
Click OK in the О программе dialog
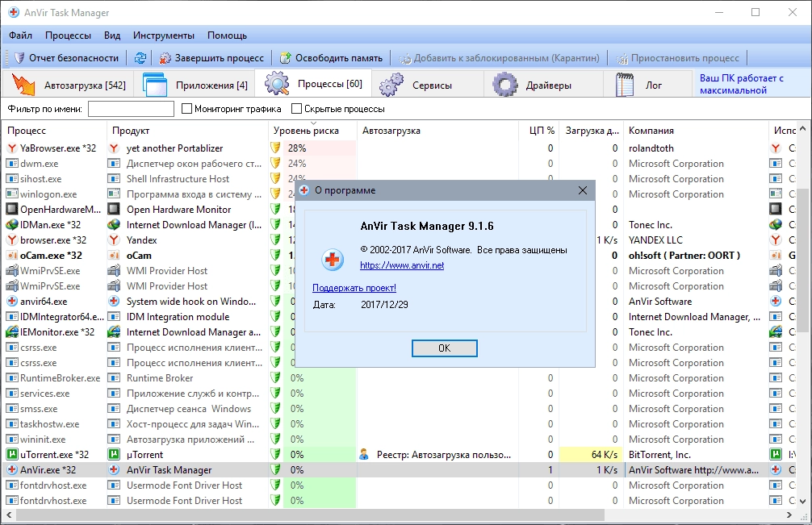(x=444, y=348)
